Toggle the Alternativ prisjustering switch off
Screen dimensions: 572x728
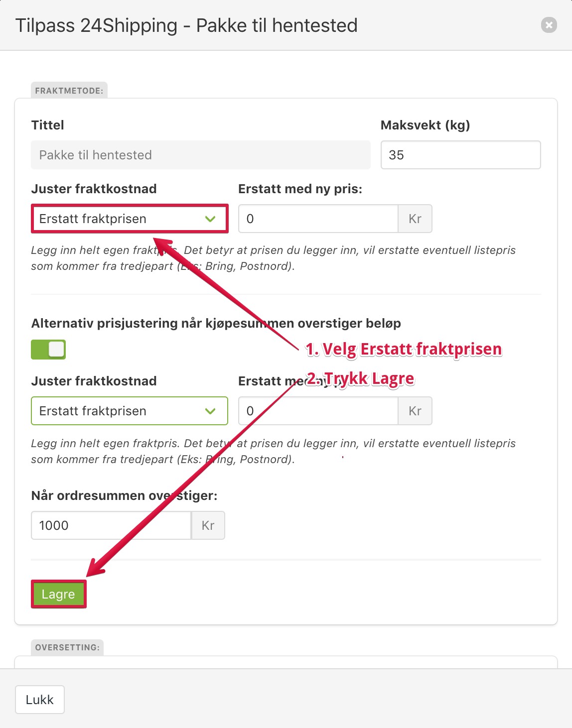click(48, 350)
